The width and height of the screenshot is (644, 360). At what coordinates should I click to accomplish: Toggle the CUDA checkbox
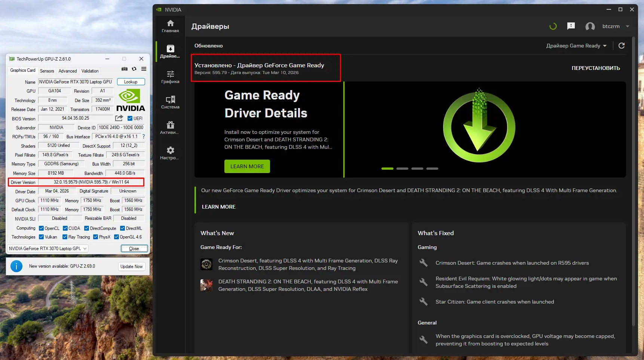click(65, 228)
